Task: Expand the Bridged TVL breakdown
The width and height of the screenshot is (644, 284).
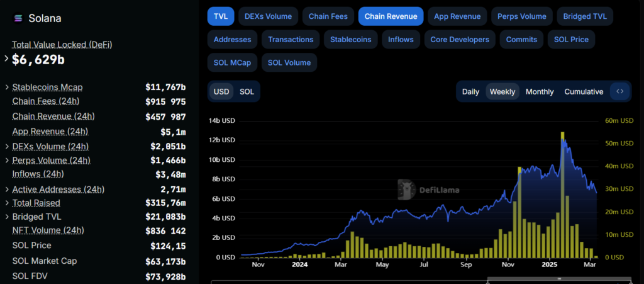Action: pyautogui.click(x=7, y=217)
